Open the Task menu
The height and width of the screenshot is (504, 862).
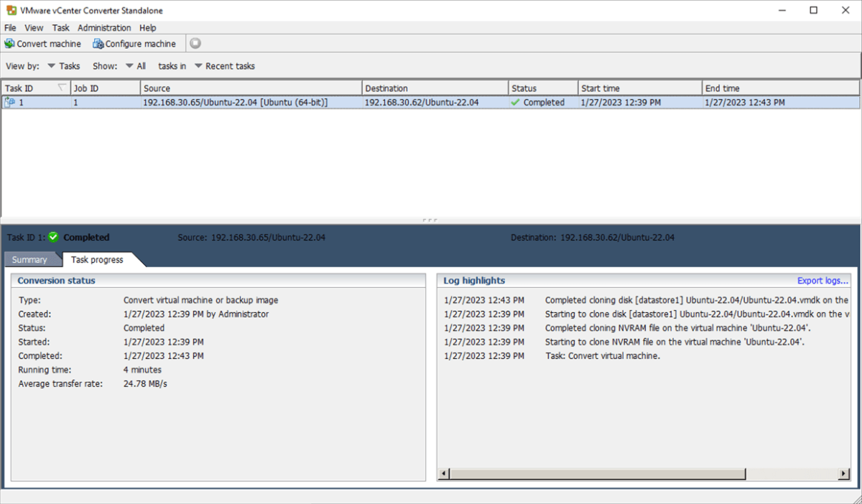click(61, 28)
